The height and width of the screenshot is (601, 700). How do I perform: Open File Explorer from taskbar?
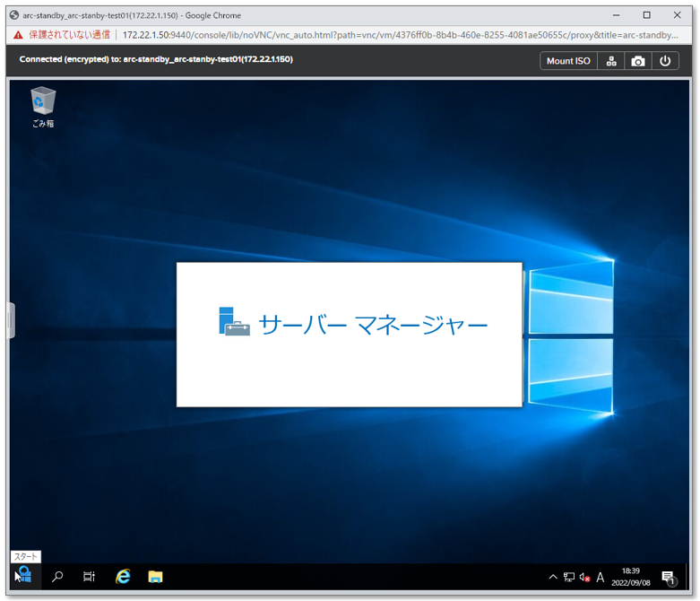155,577
